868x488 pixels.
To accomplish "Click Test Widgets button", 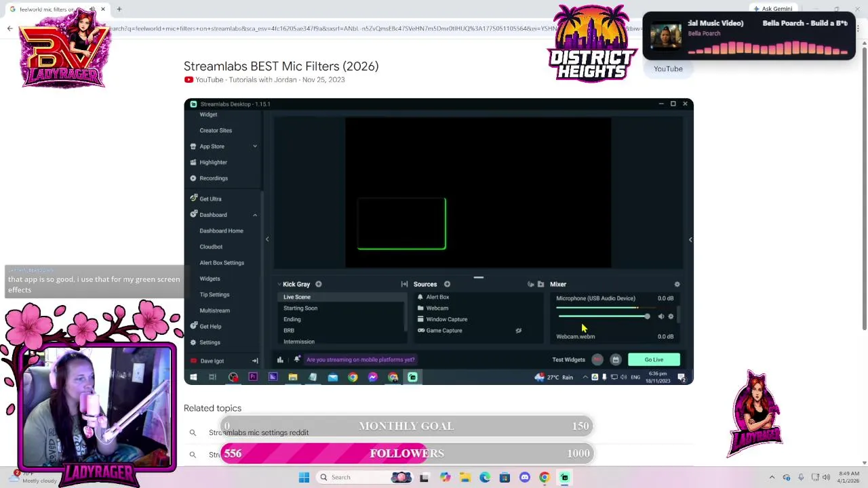I will (568, 360).
